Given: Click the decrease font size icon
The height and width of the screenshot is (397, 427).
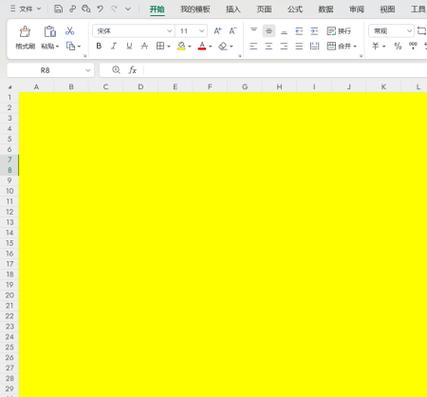Looking at the screenshot, I should click(x=233, y=31).
